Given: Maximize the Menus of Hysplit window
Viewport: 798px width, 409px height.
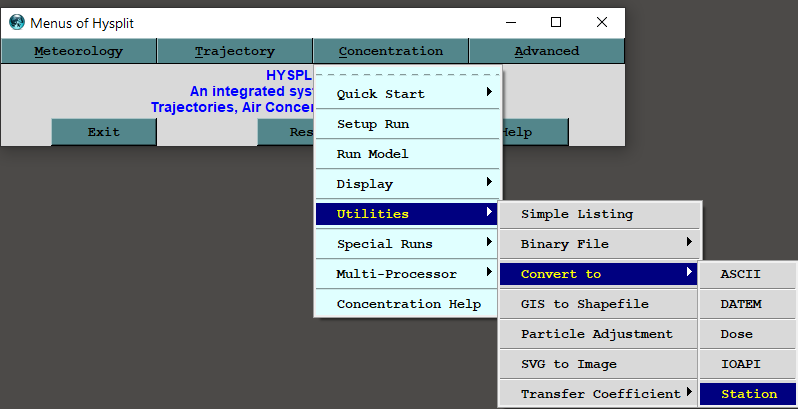Looking at the screenshot, I should point(556,22).
